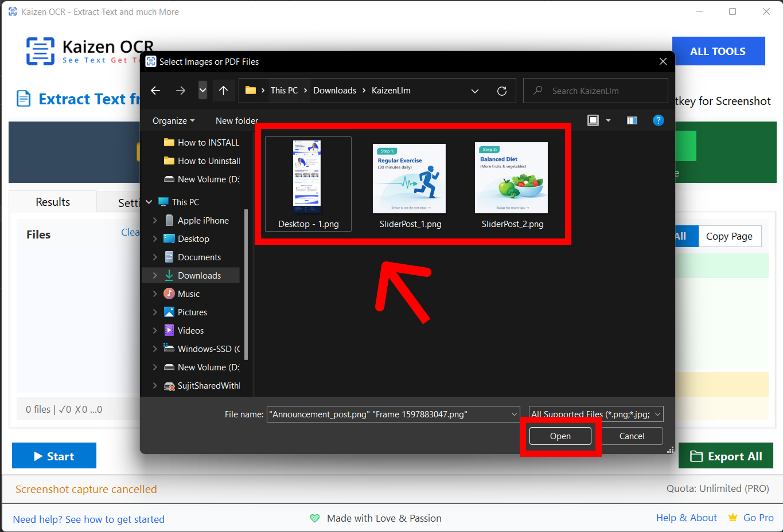Select the Desktop - 1.png thumbnail
Image resolution: width=783 pixels, height=532 pixels.
click(308, 183)
